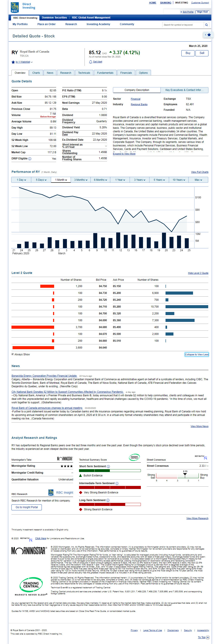This screenshot has width=219, height=644.
Task: Click the DRIP Eligible info icon
Action: coord(30,159)
